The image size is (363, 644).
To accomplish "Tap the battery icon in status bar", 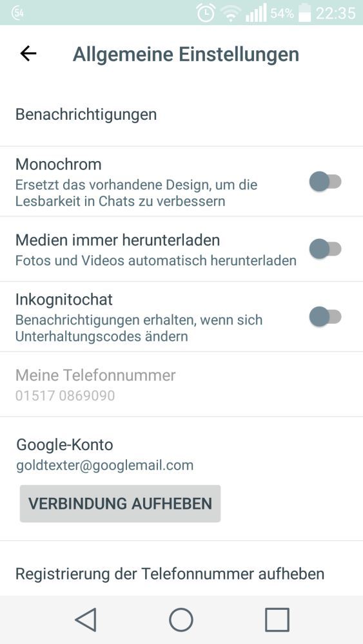I will pos(304,12).
